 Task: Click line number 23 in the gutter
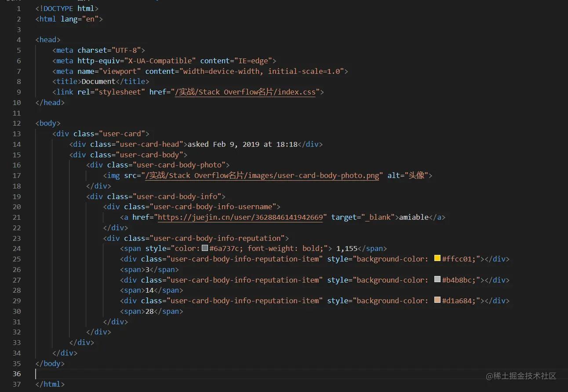coord(17,238)
